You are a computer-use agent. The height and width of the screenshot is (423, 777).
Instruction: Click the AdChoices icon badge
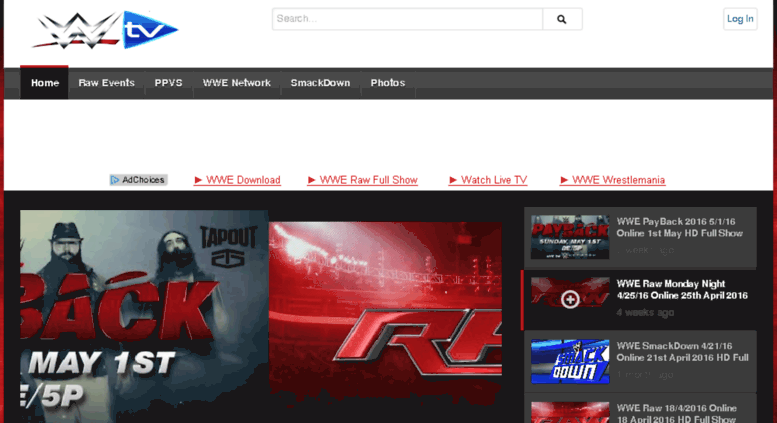coord(138,180)
